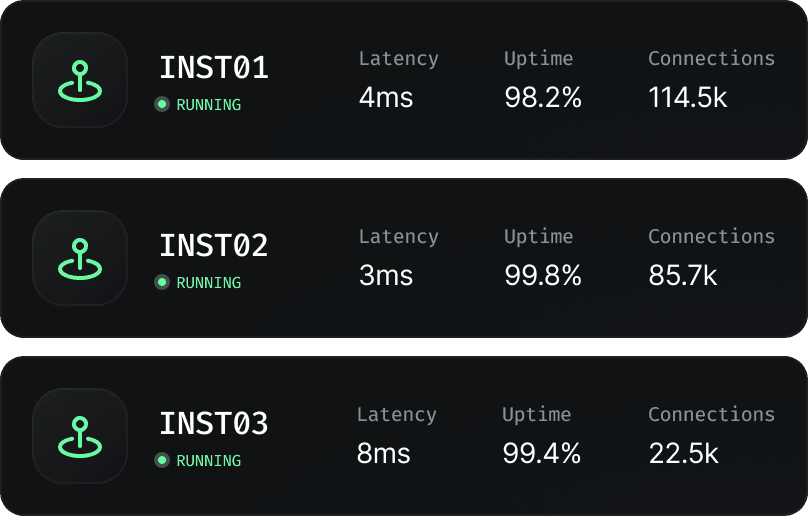Click the 85.7k connections value
The height and width of the screenshot is (516, 808).
[683, 276]
